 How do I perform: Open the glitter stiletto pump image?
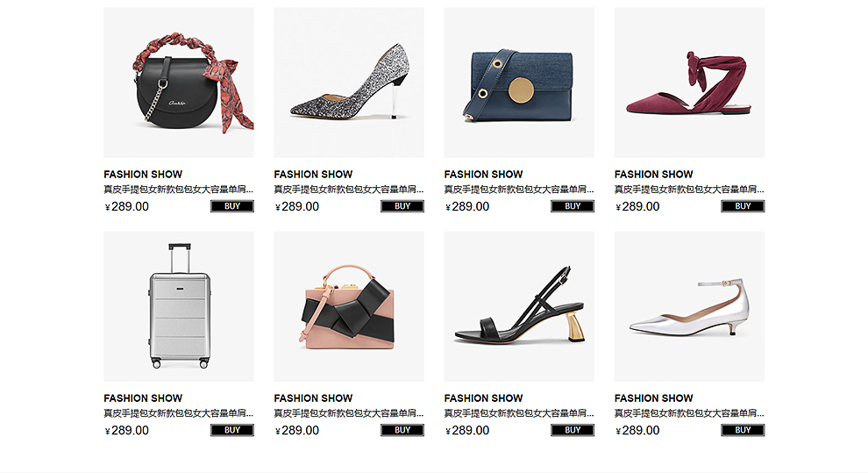pyautogui.click(x=349, y=82)
